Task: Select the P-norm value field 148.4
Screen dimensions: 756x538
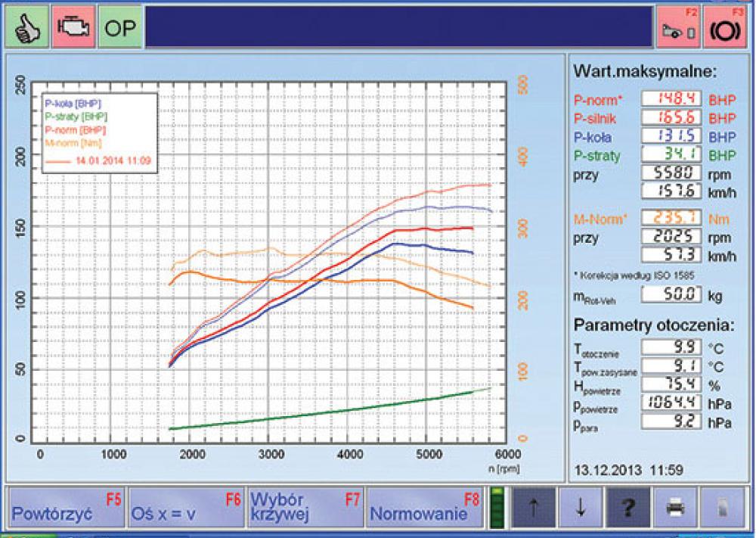Action: coord(671,98)
